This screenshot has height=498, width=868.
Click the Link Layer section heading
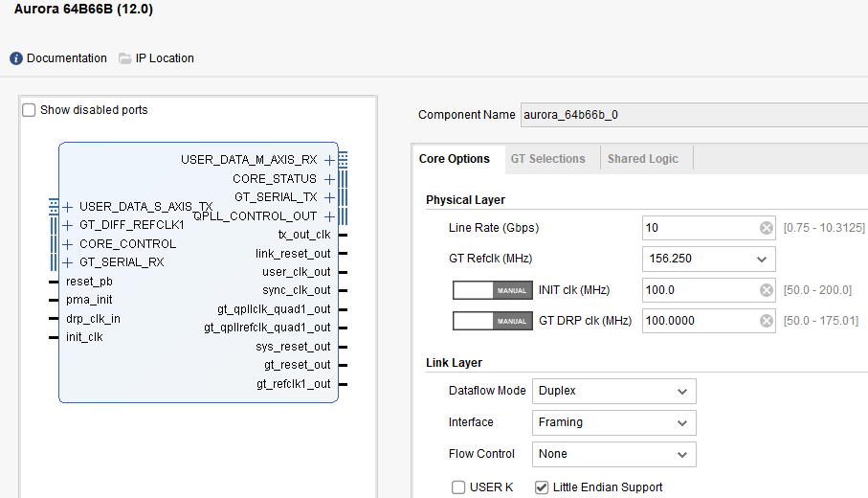pyautogui.click(x=454, y=363)
